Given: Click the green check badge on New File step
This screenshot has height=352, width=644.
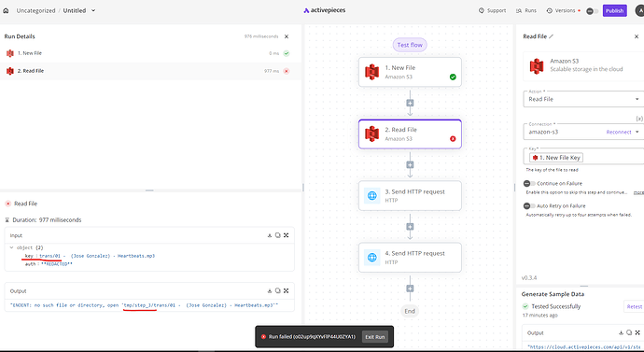Looking at the screenshot, I should pos(453,77).
